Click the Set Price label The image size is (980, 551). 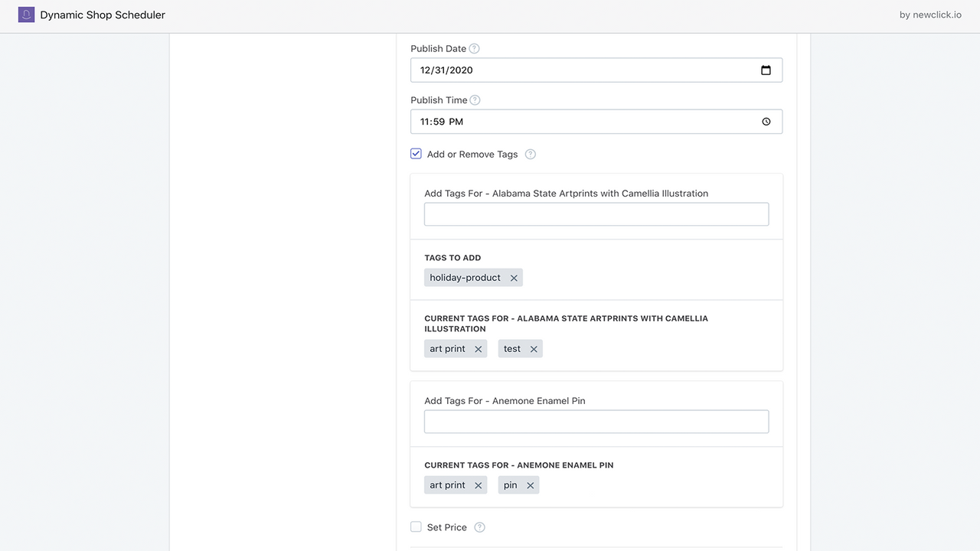click(447, 527)
